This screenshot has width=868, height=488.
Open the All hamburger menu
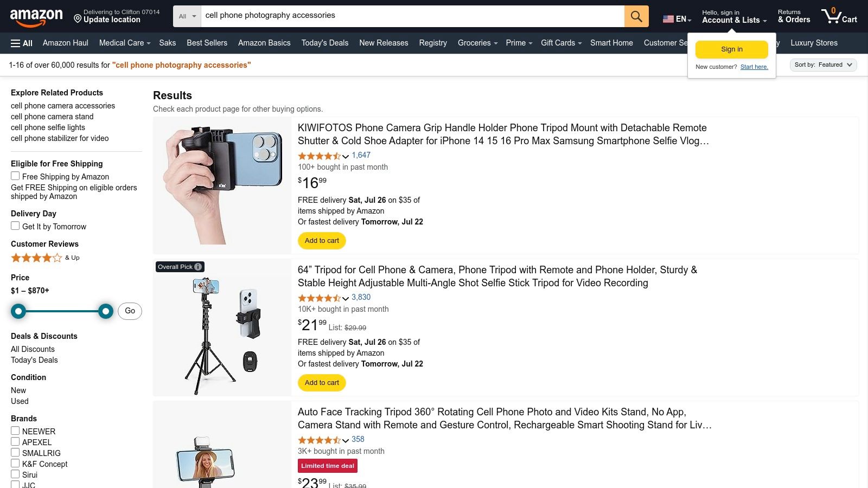22,43
